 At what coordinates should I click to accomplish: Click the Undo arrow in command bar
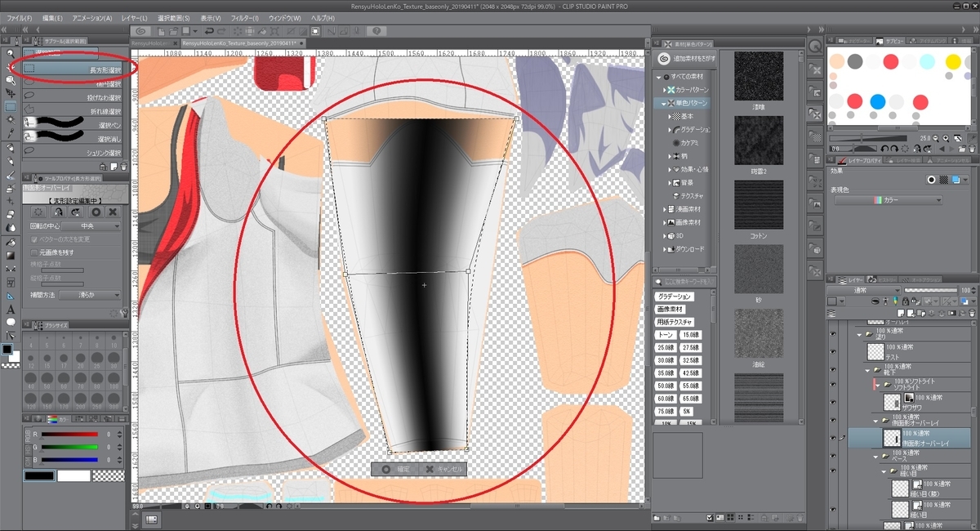209,31
